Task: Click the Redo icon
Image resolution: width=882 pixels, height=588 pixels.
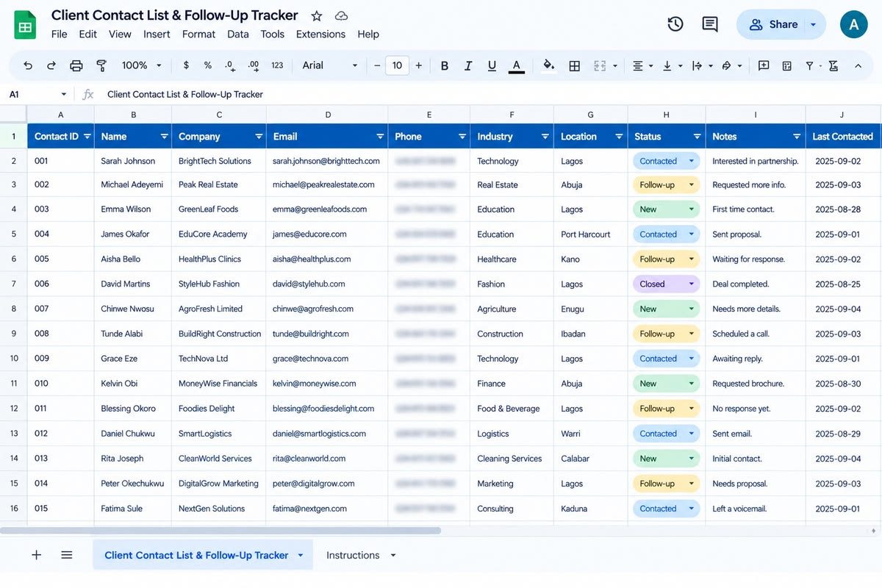Action: [51, 65]
